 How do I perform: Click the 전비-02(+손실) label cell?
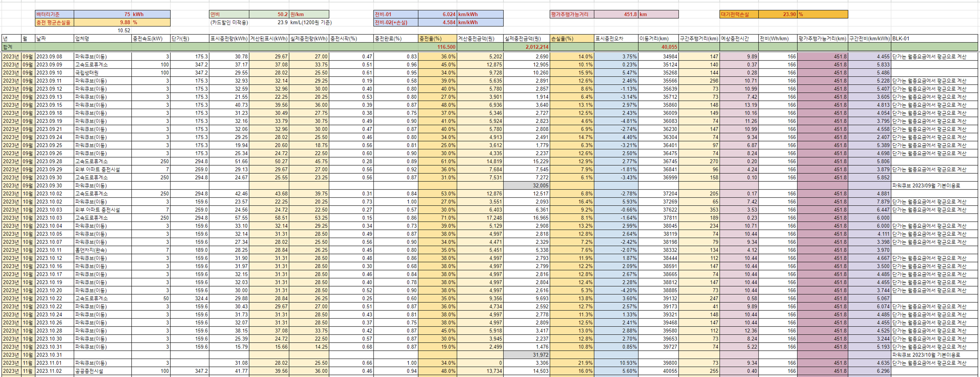pyautogui.click(x=396, y=22)
